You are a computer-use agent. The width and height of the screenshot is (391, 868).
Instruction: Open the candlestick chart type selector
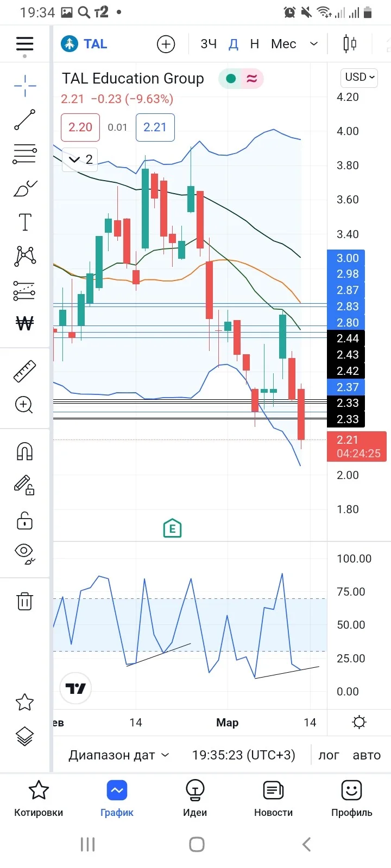(350, 44)
